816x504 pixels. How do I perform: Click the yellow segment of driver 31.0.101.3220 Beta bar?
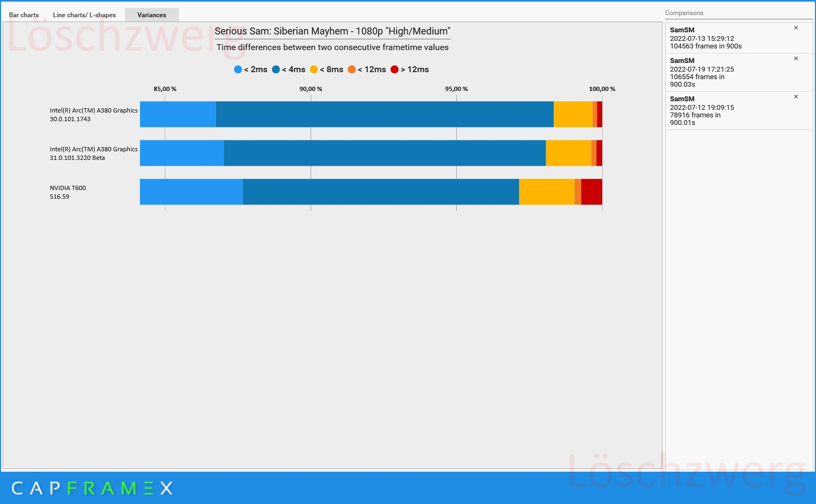point(568,153)
